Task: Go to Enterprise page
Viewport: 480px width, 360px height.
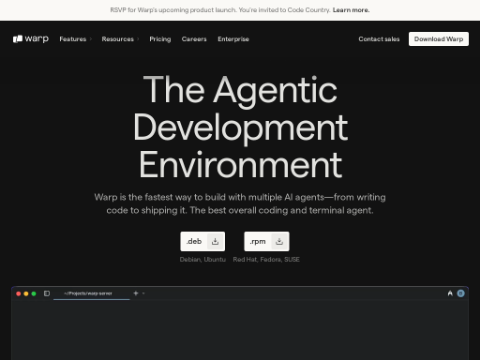Action: [233, 39]
